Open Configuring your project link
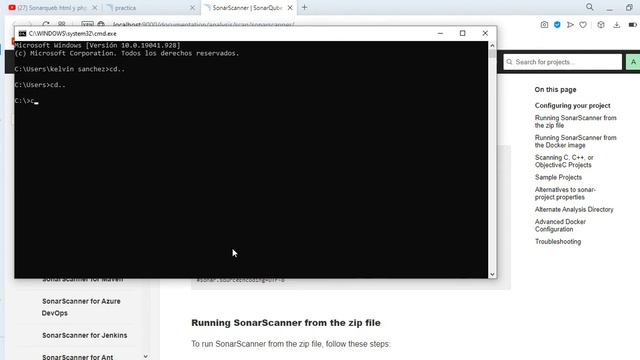640x360 pixels. point(572,105)
